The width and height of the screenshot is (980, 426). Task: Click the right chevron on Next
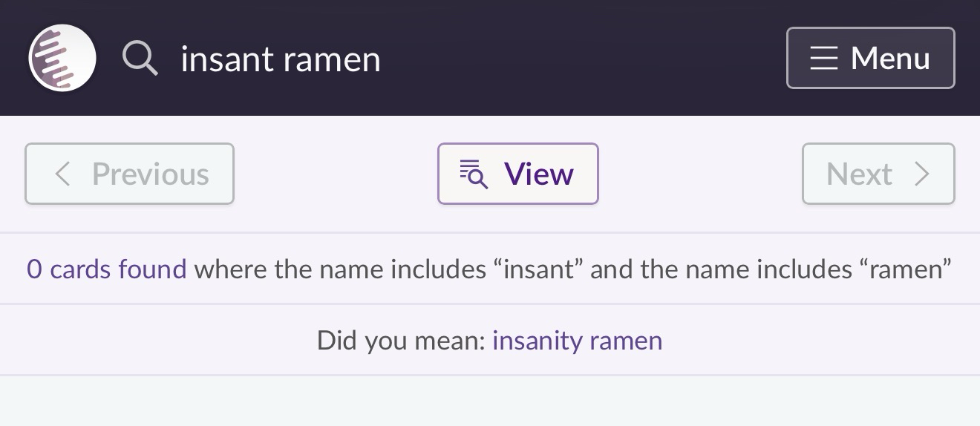tap(921, 174)
